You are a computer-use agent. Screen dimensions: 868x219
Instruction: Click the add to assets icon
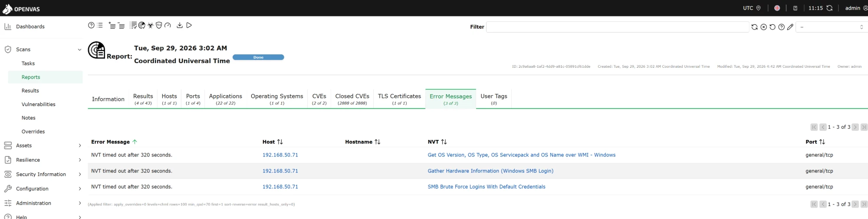[112, 25]
